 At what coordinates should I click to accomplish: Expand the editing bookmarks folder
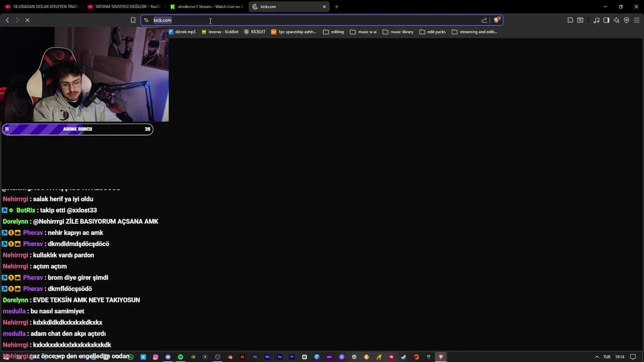(x=334, y=32)
